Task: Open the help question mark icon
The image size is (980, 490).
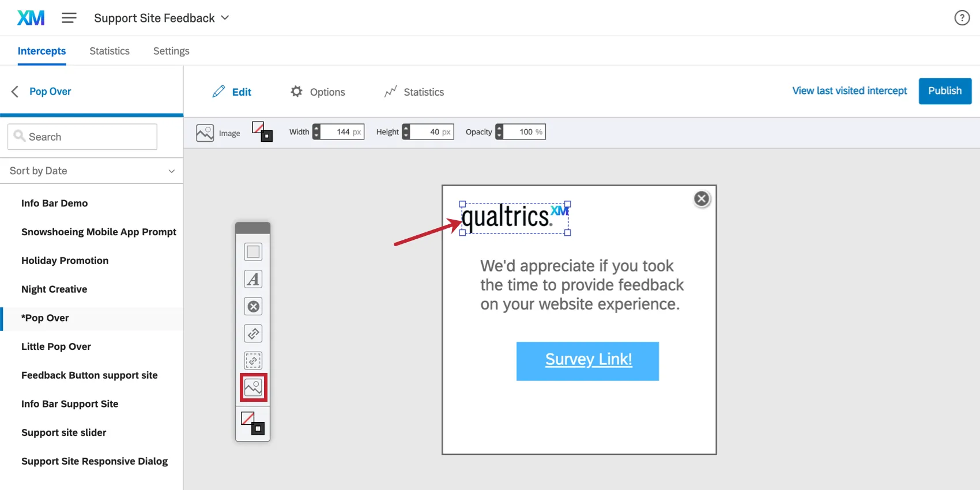Action: (x=962, y=18)
